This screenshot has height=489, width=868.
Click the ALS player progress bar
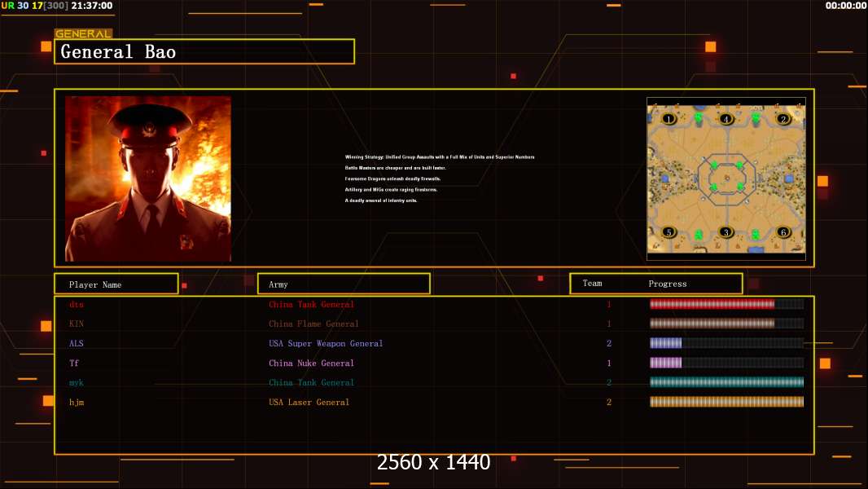click(x=726, y=343)
